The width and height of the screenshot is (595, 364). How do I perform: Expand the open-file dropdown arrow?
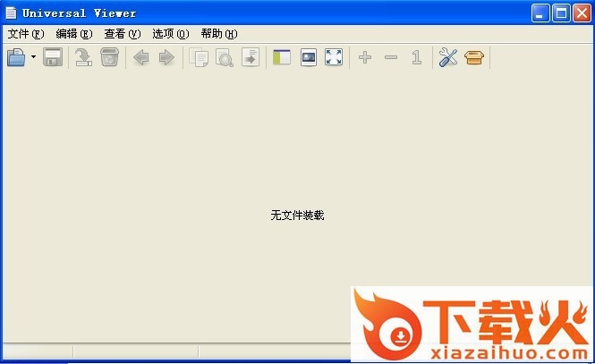click(x=33, y=57)
